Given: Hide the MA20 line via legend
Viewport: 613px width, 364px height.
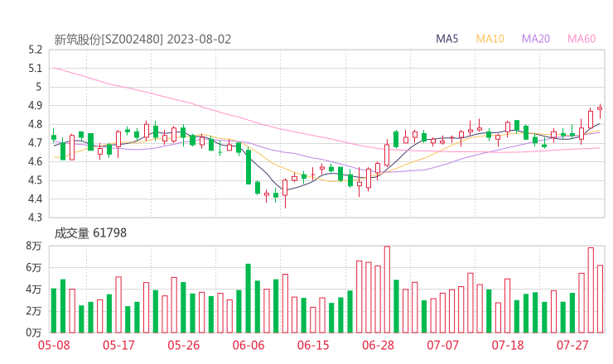Looking at the screenshot, I should click(535, 39).
